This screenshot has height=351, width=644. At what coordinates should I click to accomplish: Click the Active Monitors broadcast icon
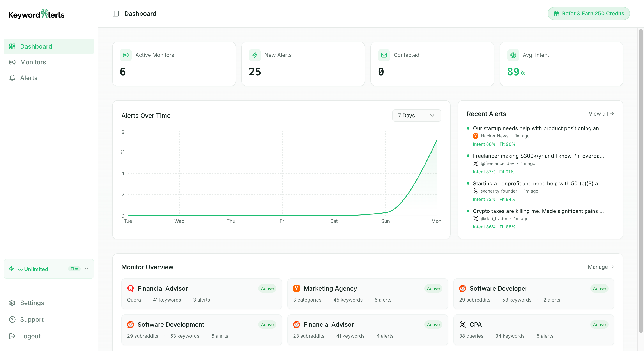[126, 55]
